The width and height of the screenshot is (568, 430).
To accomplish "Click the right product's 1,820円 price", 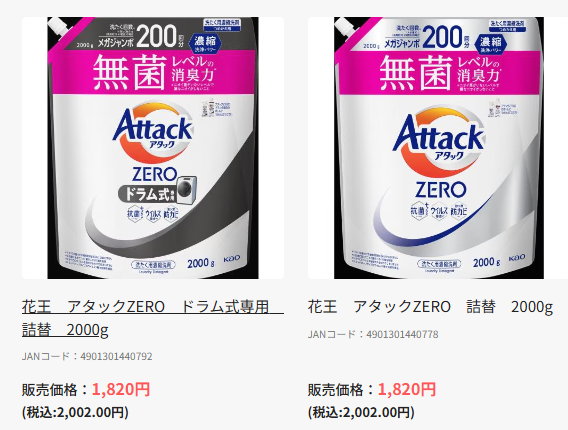I will point(407,389).
